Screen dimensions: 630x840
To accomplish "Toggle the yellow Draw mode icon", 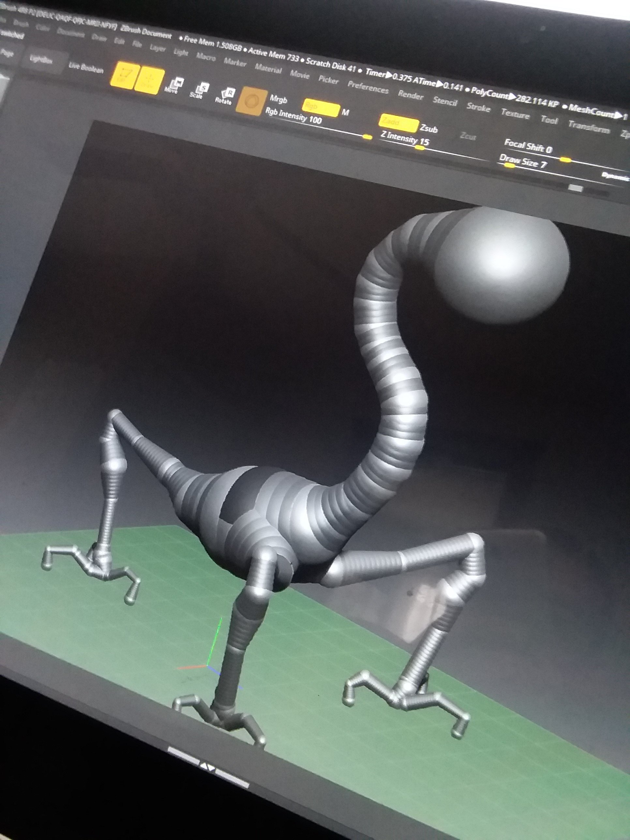I will (150, 81).
